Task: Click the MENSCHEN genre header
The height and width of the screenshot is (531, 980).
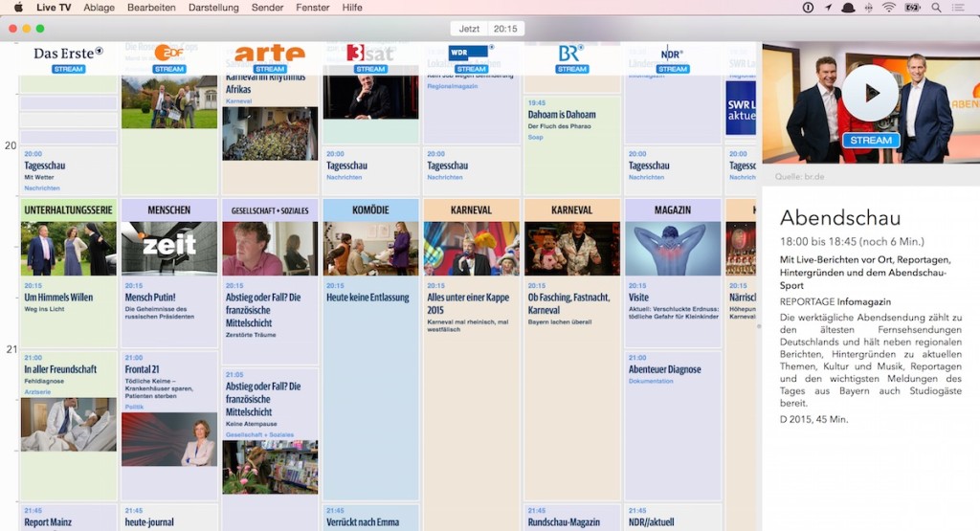Action: pyautogui.click(x=169, y=210)
